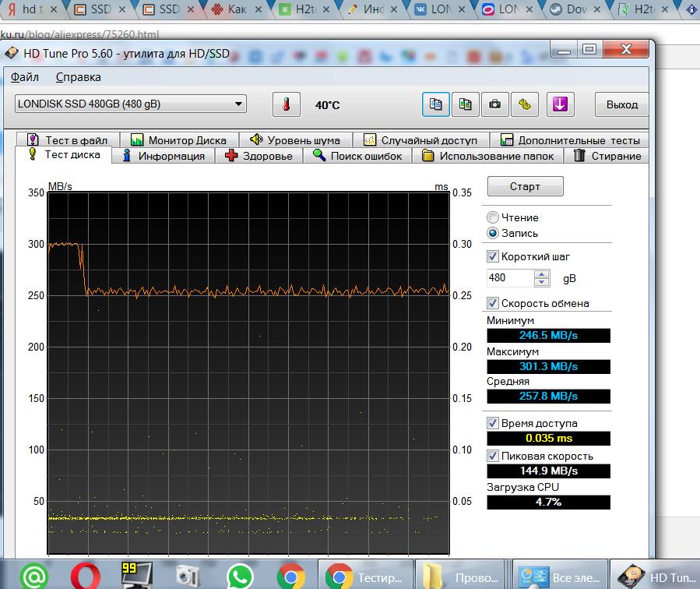
Task: Click the copy info to clipboard icon
Action: [x=436, y=104]
